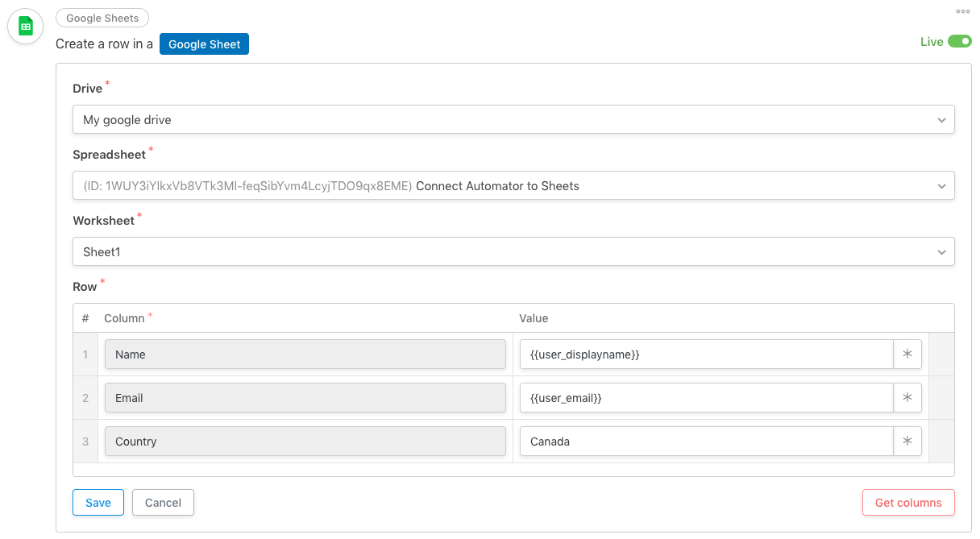Edit the {{user_email}} value field
This screenshot has height=539, width=980.
(x=706, y=397)
